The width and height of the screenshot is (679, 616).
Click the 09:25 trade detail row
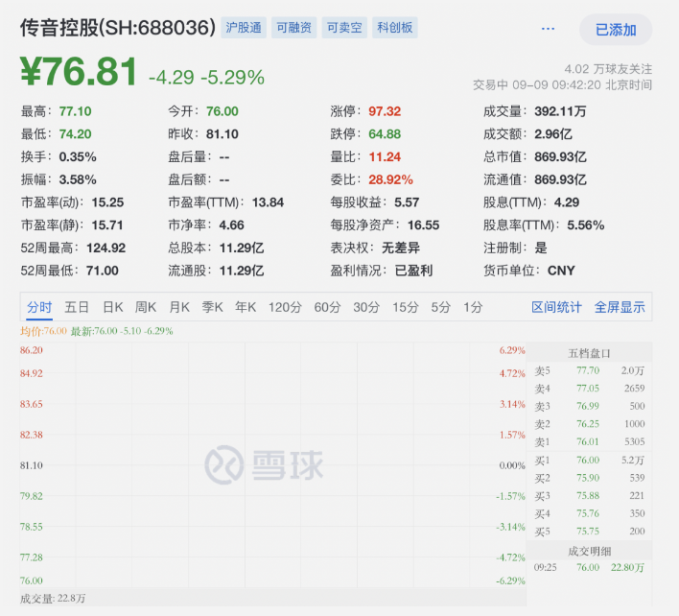click(590, 567)
